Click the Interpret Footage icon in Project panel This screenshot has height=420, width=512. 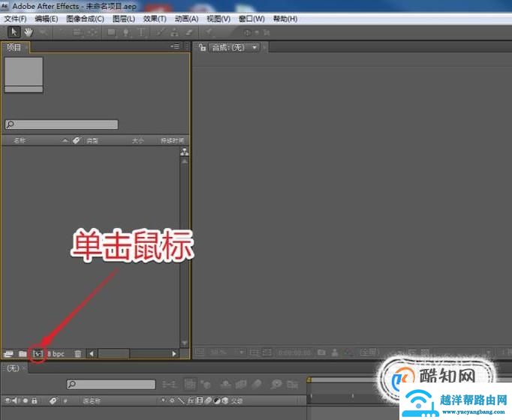click(x=8, y=354)
